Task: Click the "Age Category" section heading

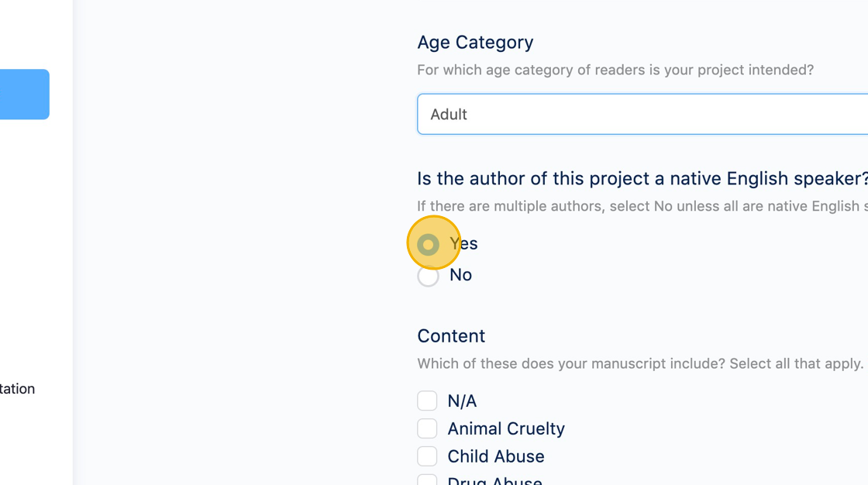Action: point(475,43)
